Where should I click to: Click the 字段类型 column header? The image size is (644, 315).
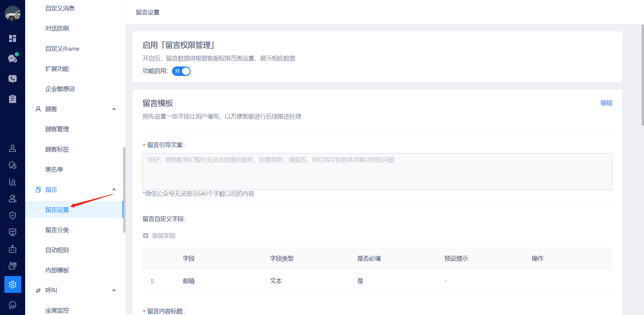tap(282, 259)
